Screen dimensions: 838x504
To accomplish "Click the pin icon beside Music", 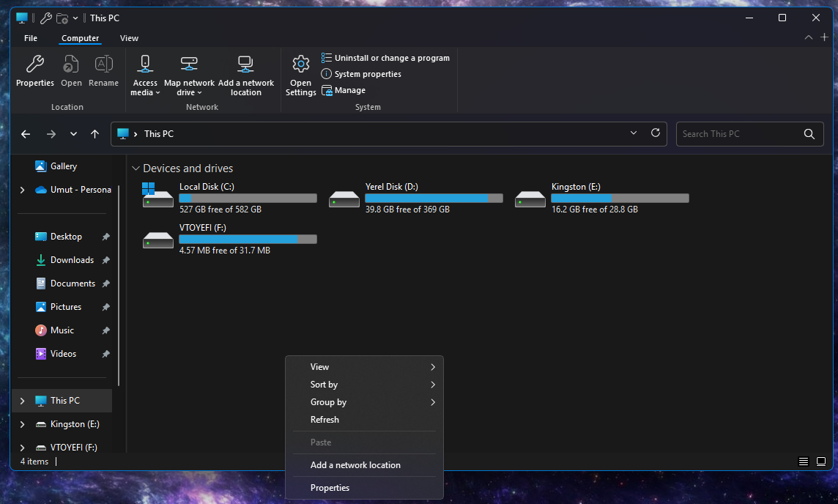I will point(105,331).
